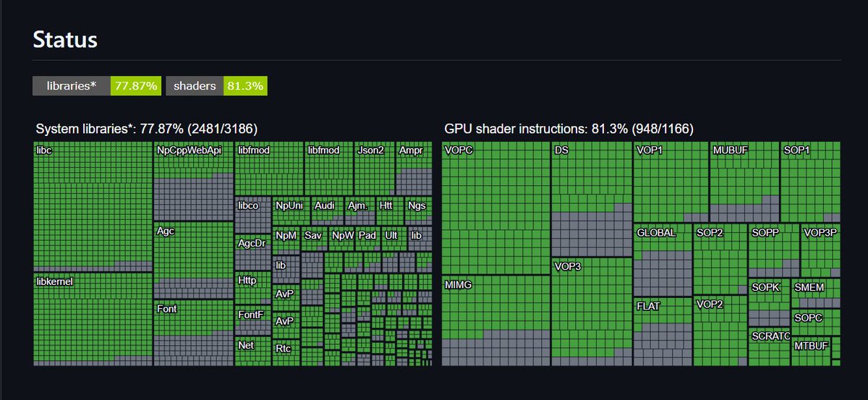Click the Status page heading

pos(65,40)
